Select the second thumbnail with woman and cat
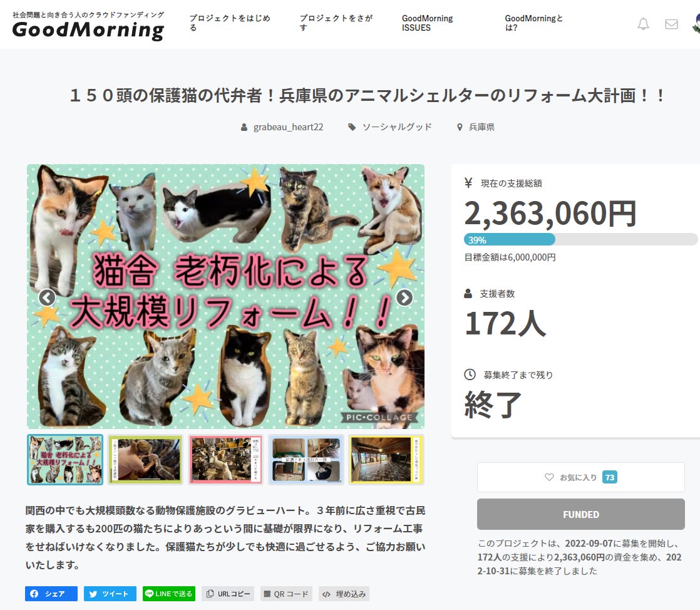The height and width of the screenshot is (610, 700). pos(145,460)
